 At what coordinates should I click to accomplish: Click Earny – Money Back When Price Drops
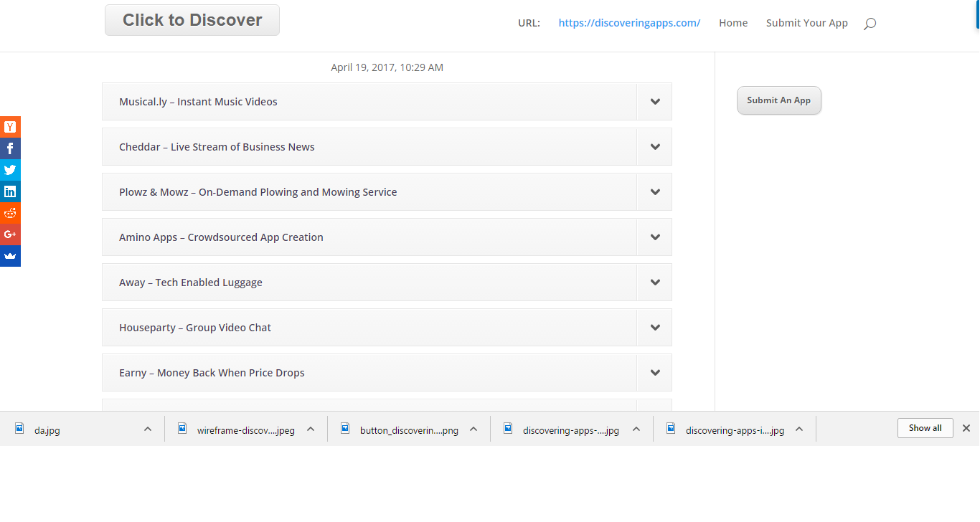pyautogui.click(x=212, y=373)
